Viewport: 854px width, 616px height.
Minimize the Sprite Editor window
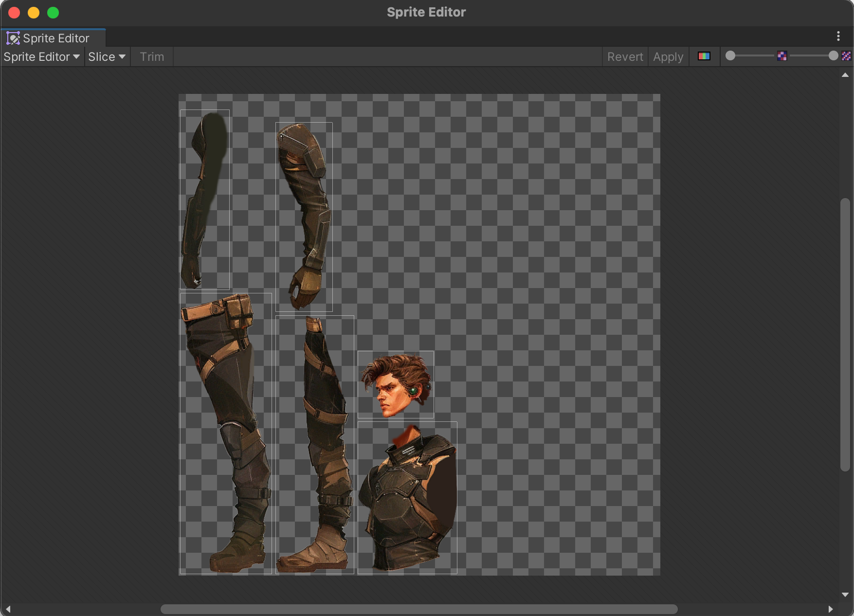coord(34,13)
